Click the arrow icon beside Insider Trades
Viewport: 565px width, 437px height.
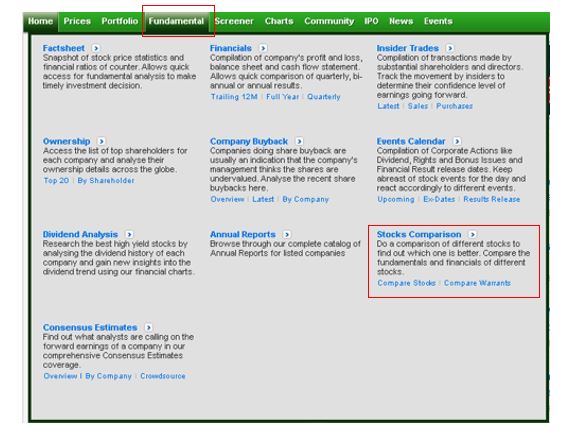pyautogui.click(x=450, y=48)
